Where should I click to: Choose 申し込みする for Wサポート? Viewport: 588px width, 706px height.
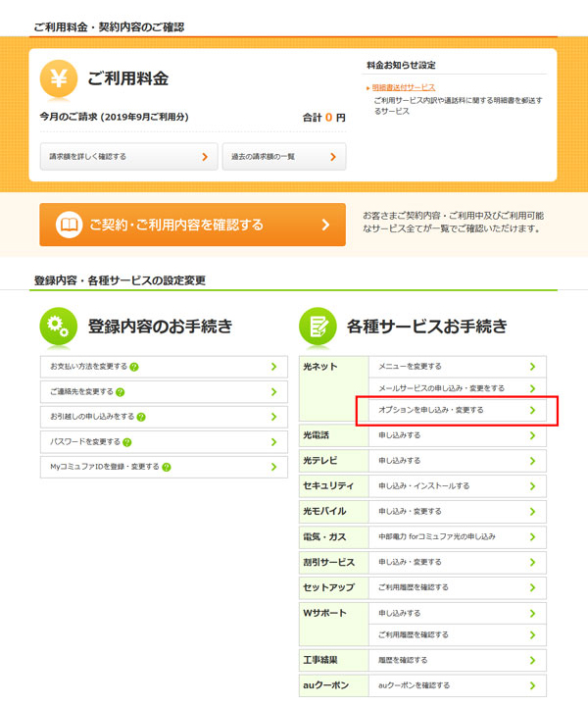point(458,613)
